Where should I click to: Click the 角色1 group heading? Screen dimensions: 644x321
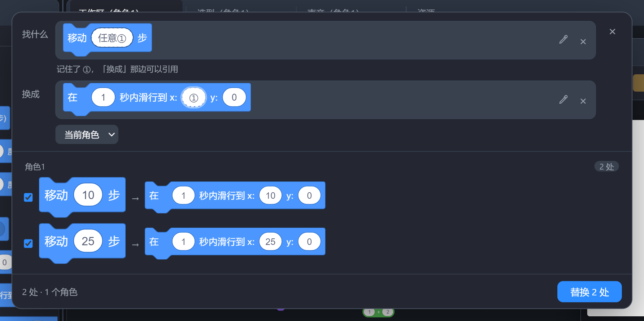pos(35,167)
